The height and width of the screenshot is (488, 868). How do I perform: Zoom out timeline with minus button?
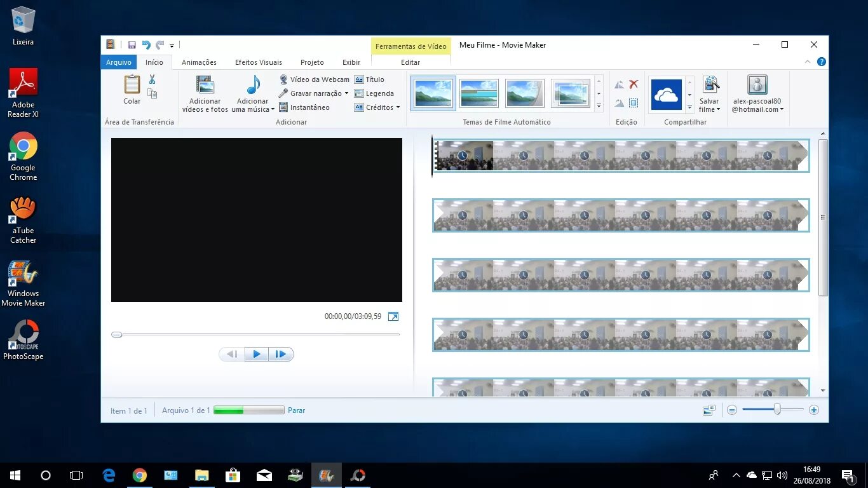click(732, 410)
